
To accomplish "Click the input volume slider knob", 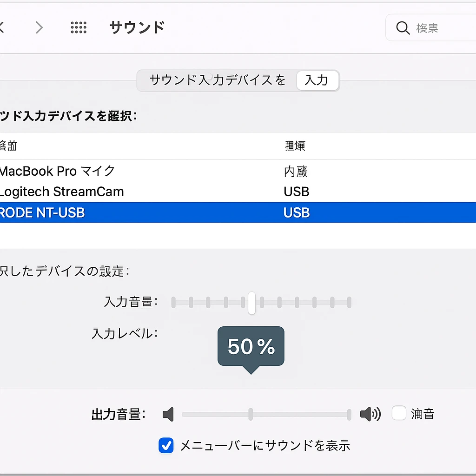I will 251,303.
